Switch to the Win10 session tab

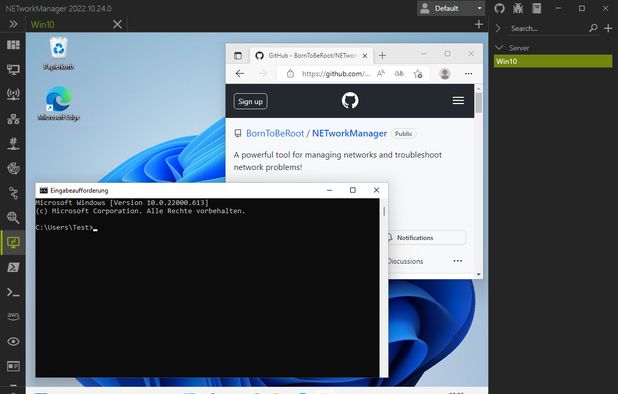click(x=43, y=24)
